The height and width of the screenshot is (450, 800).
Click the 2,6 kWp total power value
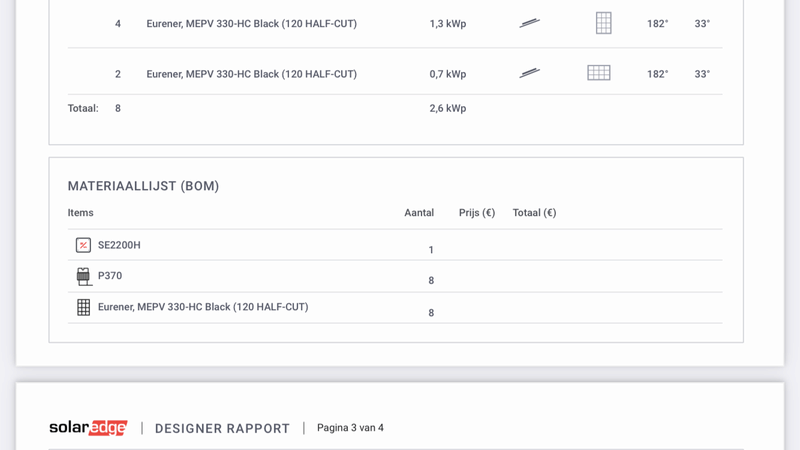[x=448, y=108]
